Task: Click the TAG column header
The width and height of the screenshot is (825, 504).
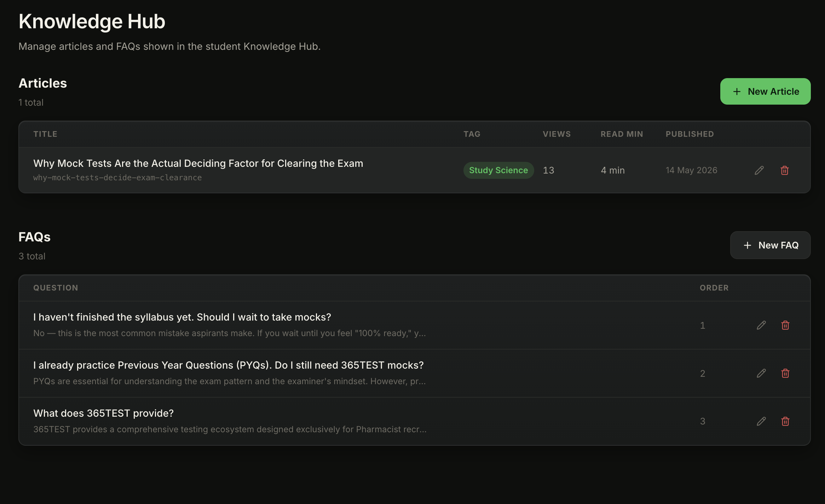Action: click(x=472, y=134)
